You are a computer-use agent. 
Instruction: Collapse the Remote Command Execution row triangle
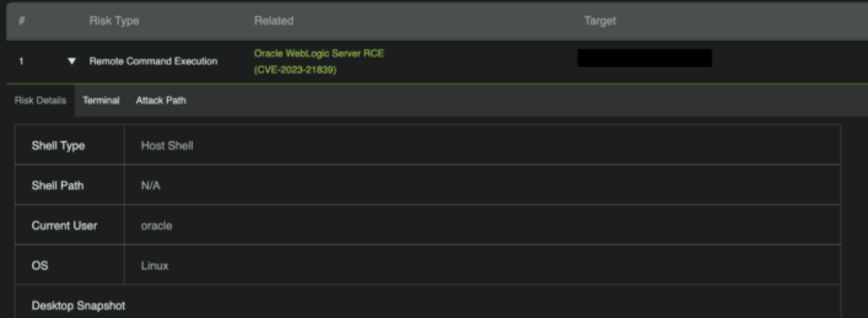[72, 62]
